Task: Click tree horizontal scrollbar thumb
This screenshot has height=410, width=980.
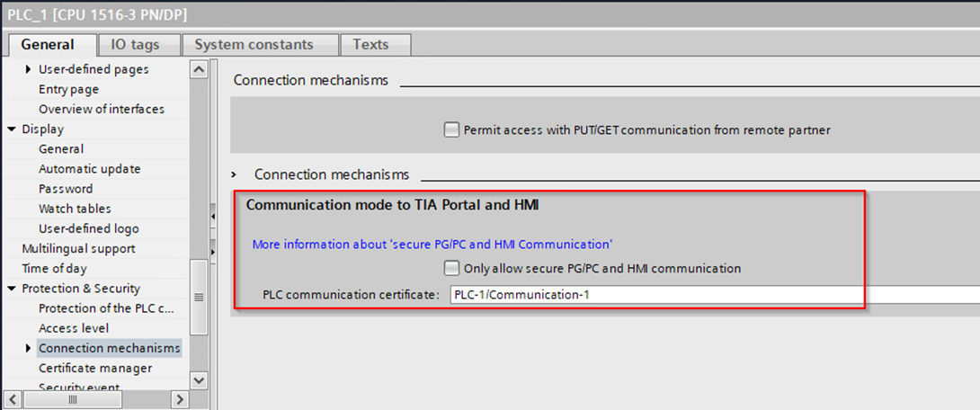Action: click(72, 399)
